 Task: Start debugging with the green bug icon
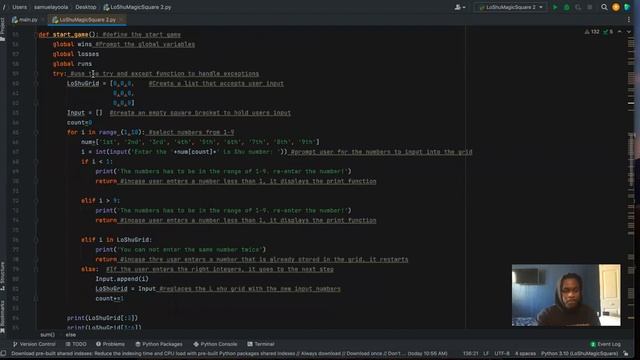click(x=567, y=7)
